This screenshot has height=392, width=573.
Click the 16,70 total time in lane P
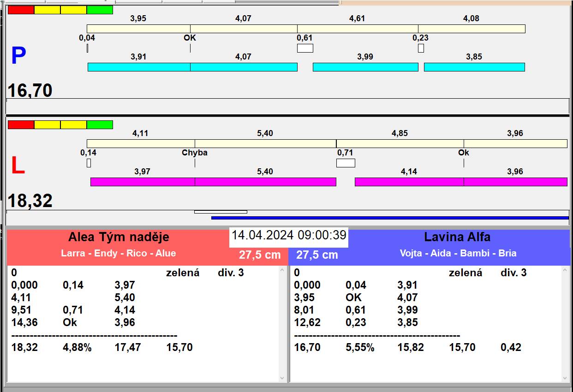[30, 90]
